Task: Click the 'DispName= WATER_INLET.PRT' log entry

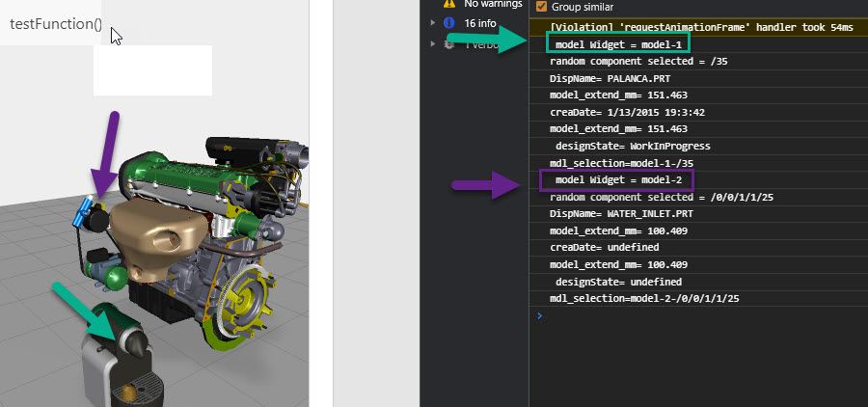Action: point(621,214)
